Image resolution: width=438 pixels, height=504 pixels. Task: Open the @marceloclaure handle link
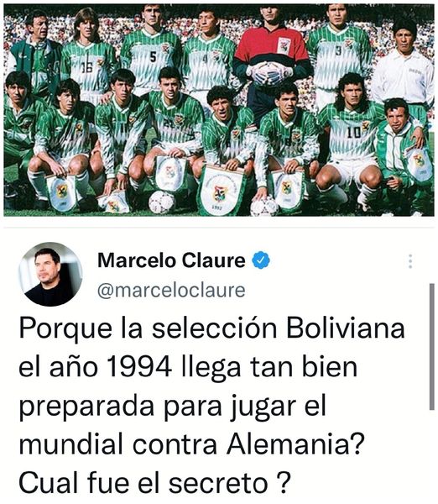coord(171,291)
